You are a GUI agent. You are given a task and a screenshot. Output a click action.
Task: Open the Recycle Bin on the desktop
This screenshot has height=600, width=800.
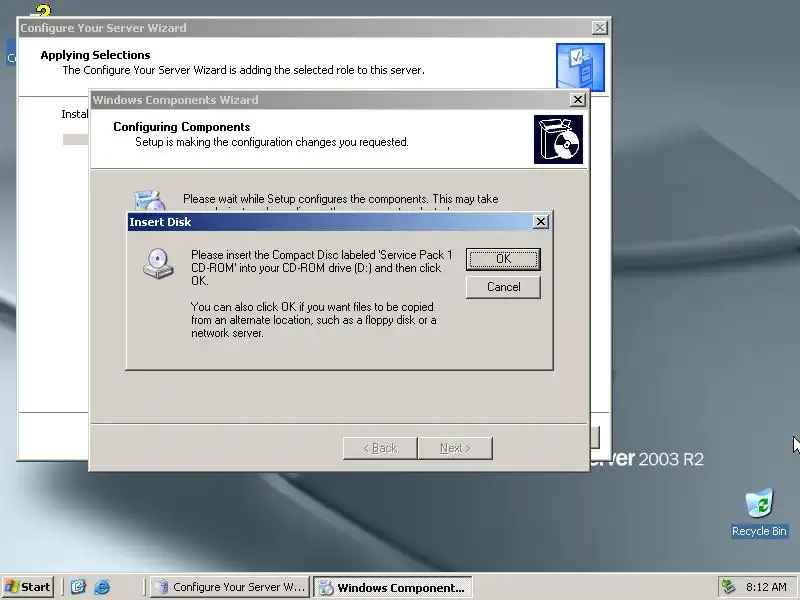click(x=759, y=513)
